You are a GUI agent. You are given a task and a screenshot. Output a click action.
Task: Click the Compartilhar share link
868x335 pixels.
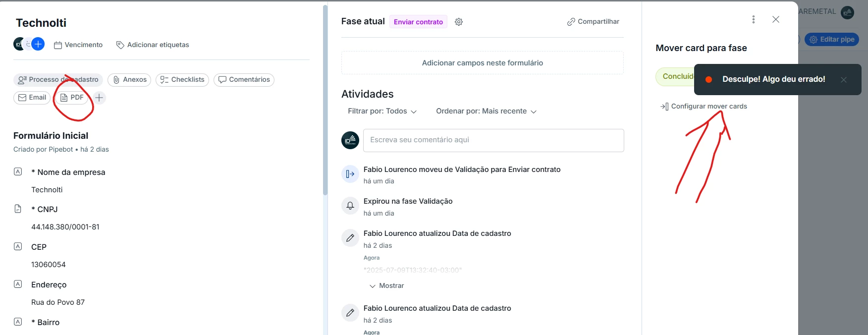(593, 22)
